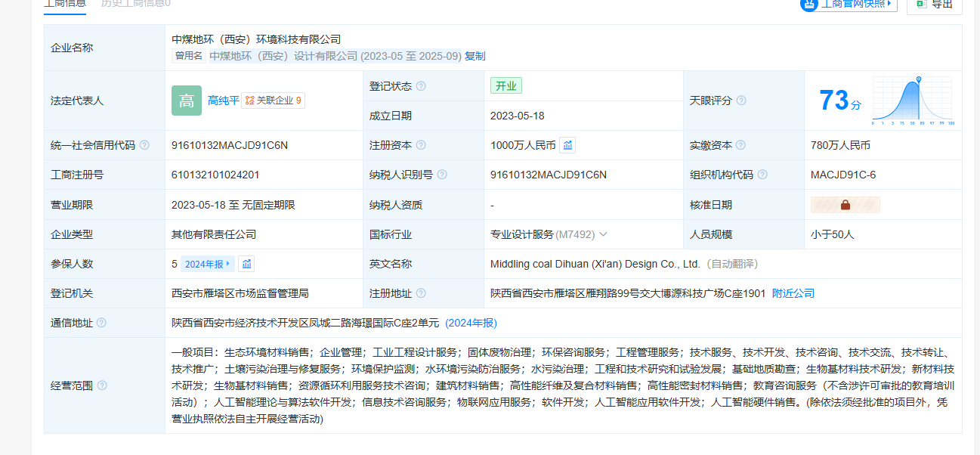The height and width of the screenshot is (455, 980).
Task: Click 复制 to copy former company name
Action: (x=475, y=56)
